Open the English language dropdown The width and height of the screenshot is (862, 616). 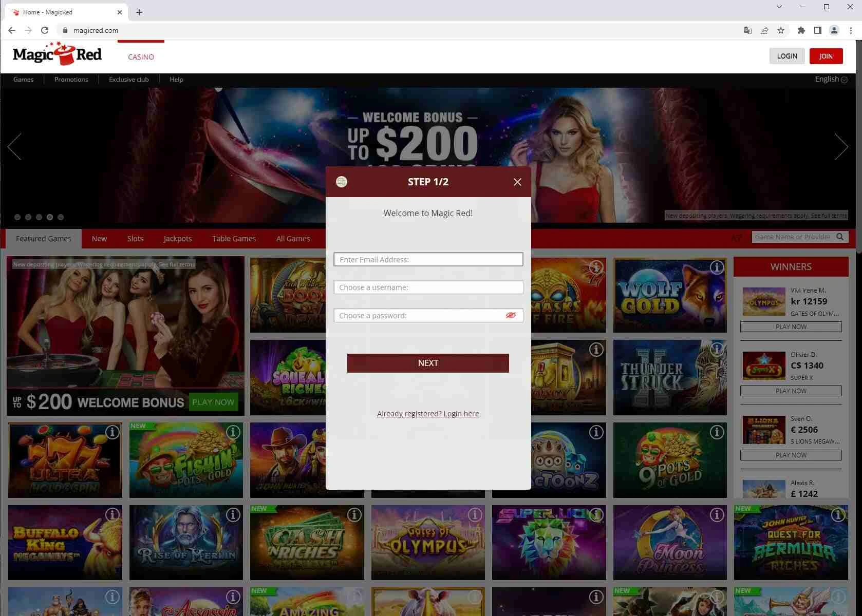[831, 79]
